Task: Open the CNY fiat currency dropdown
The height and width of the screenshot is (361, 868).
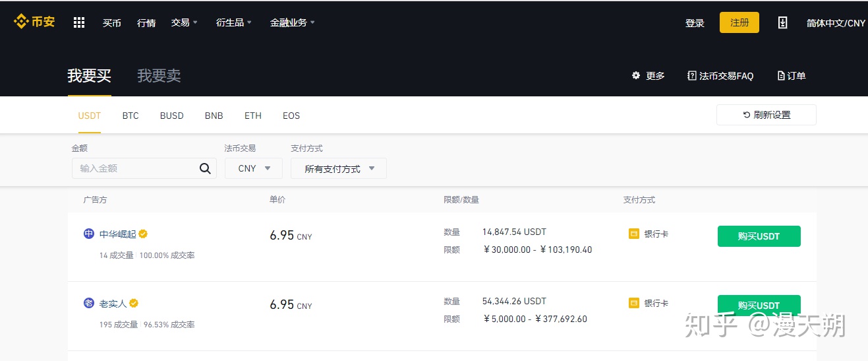Action: (254, 168)
